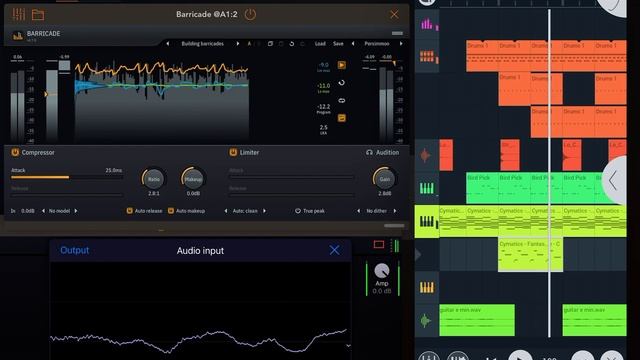Select the orange keyboard track icon
The height and width of the screenshot is (360, 640).
point(427,288)
